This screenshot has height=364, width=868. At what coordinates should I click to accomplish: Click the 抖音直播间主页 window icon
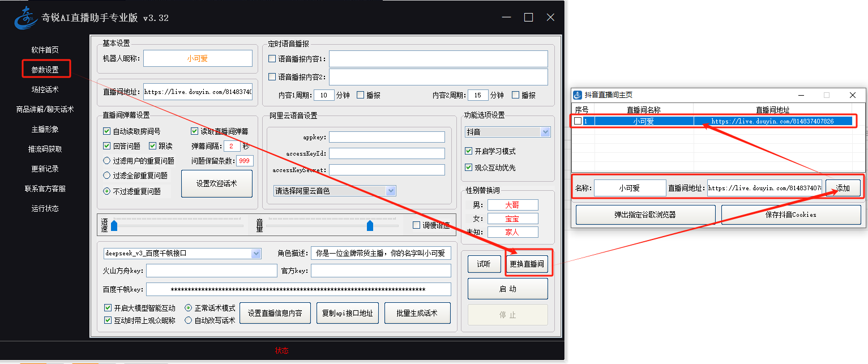coord(578,95)
